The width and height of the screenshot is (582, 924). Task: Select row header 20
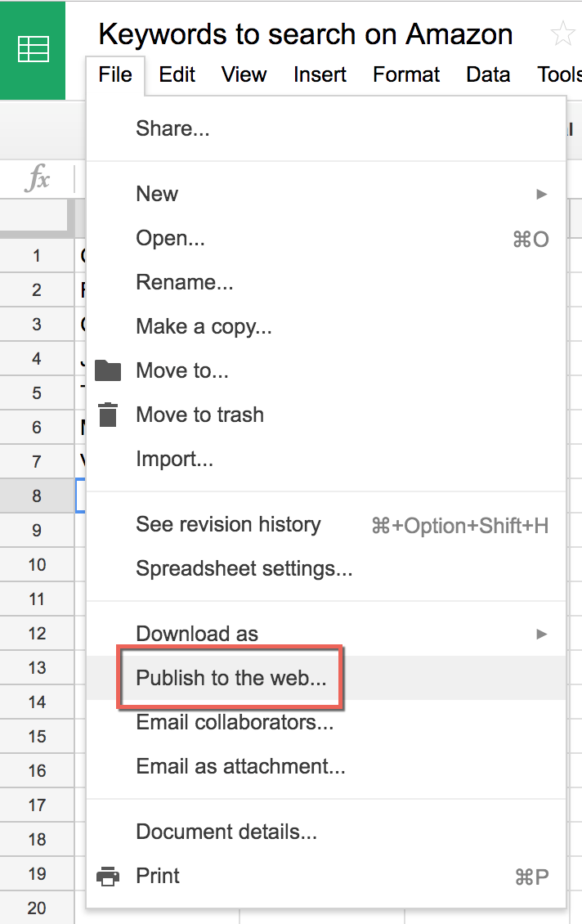pyautogui.click(x=37, y=908)
